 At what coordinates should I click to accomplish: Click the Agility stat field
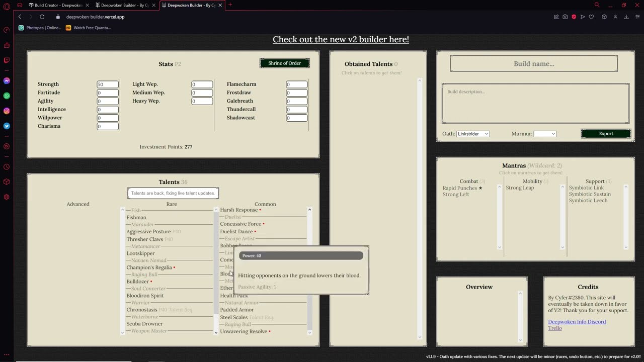click(108, 101)
